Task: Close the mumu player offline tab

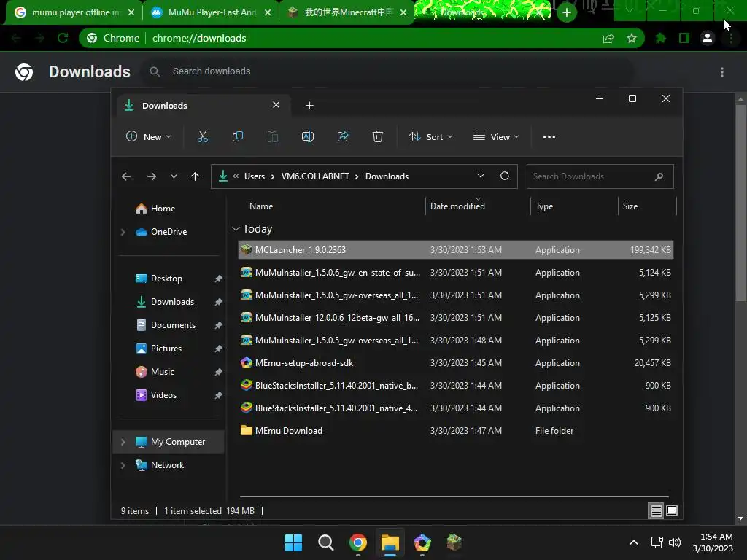Action: pyautogui.click(x=131, y=12)
